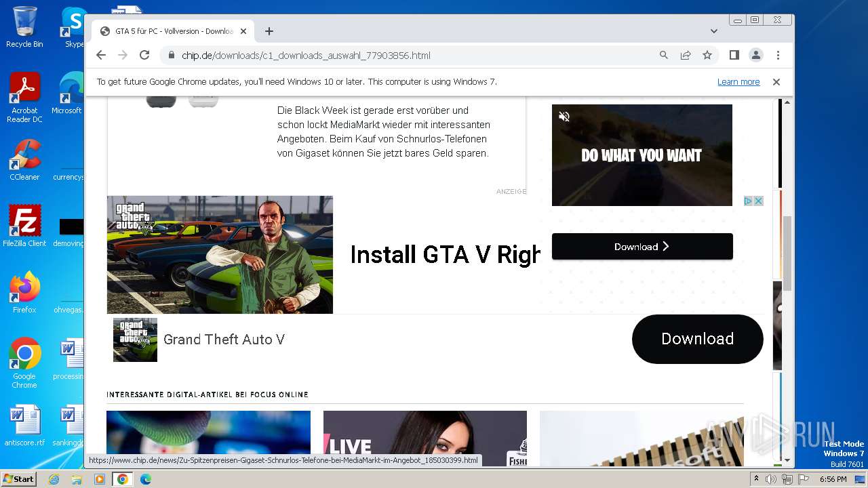
Task: Open a new browser tab
Action: [x=269, y=31]
